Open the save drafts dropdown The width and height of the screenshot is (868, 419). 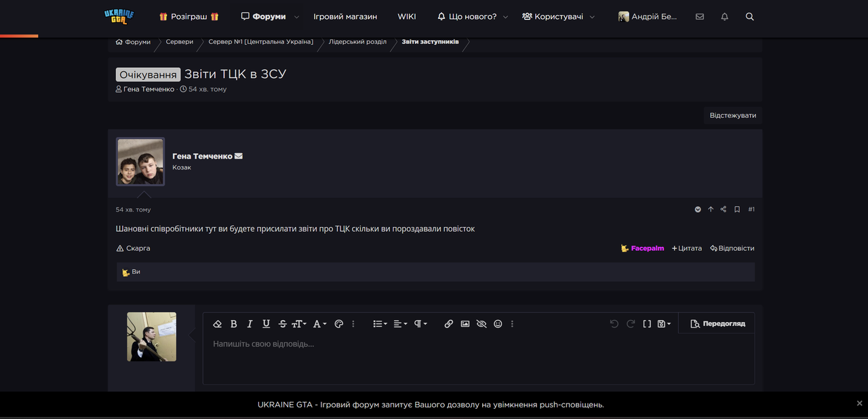[x=664, y=324]
